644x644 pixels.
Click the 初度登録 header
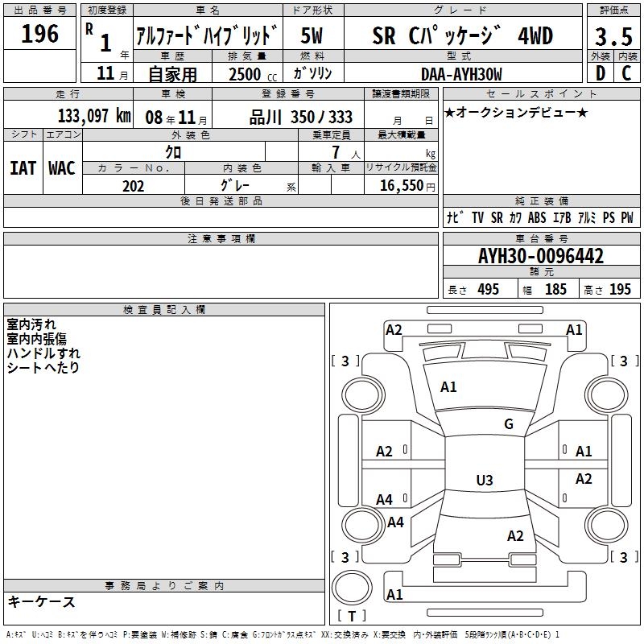[107, 10]
